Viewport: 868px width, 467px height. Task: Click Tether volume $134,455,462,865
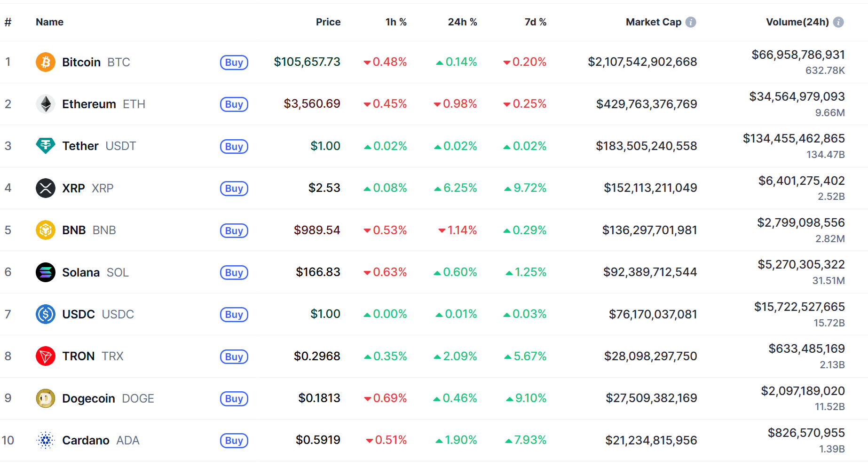pos(794,138)
